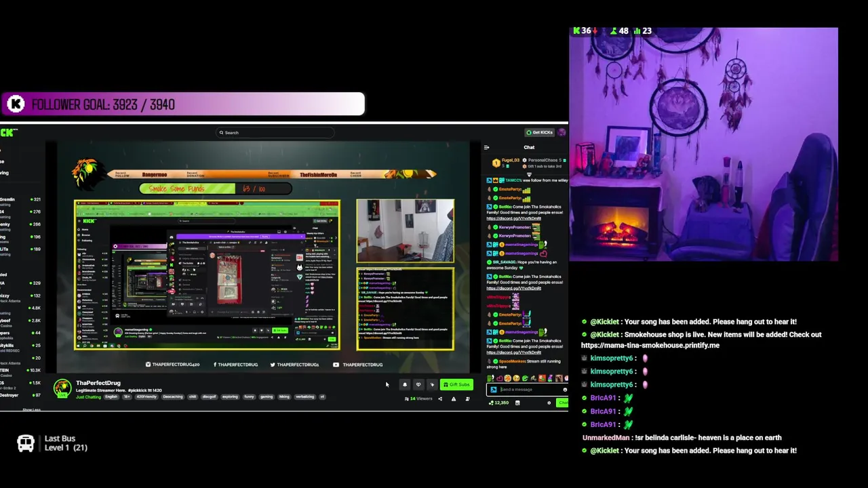Select the Geocaching tag
Screen dimensions: 868x488
(173, 396)
